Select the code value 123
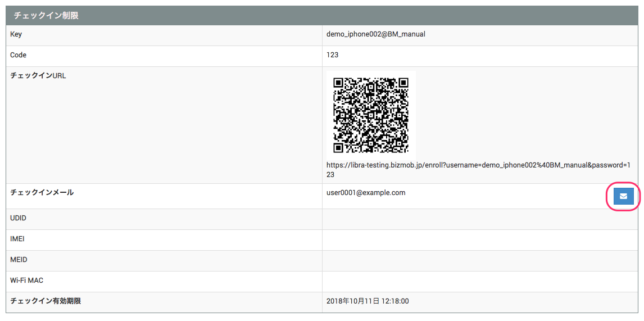The image size is (644, 321). click(x=332, y=55)
